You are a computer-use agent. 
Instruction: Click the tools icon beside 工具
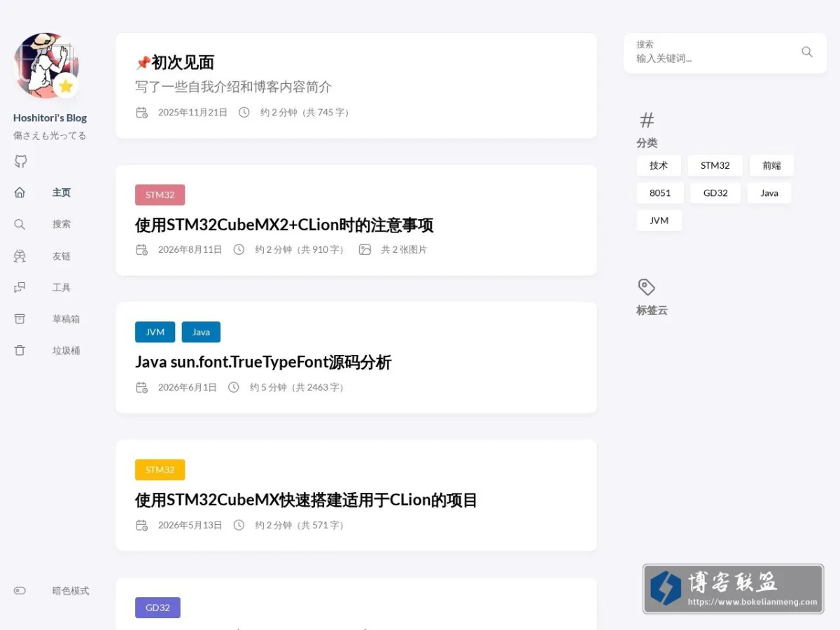pyautogui.click(x=20, y=288)
